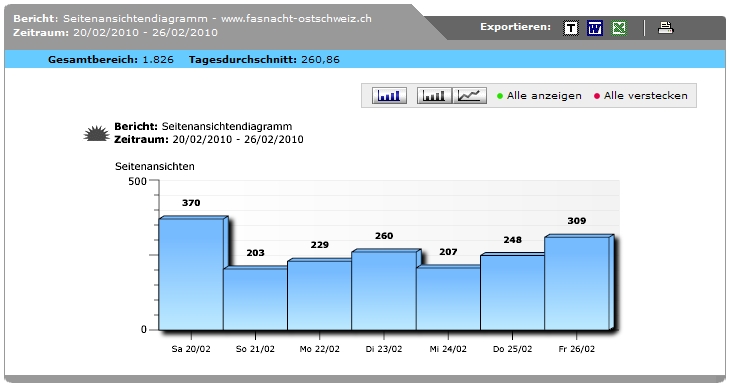
Task: Click the Sa 20/02 axis label
Action: (x=191, y=349)
